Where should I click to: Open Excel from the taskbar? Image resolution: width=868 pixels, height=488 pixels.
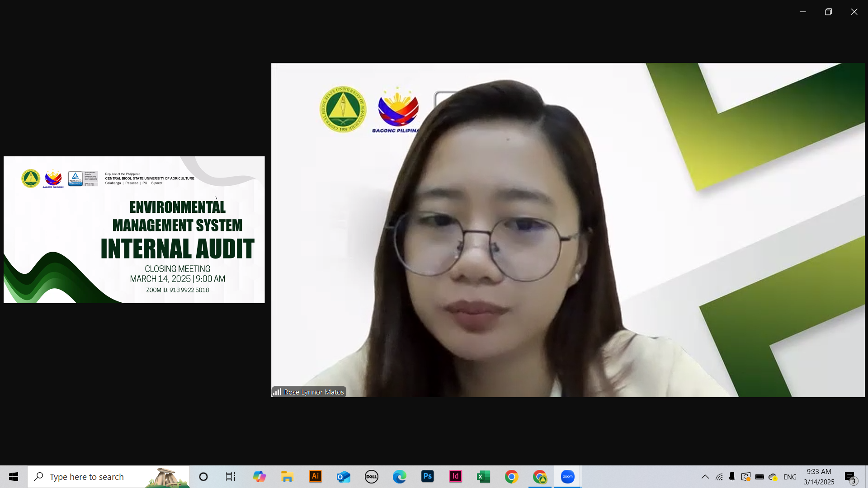coord(483,477)
